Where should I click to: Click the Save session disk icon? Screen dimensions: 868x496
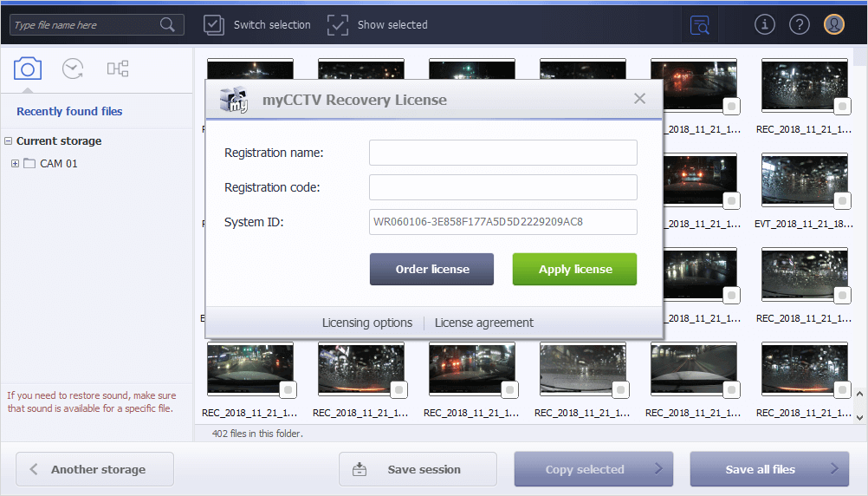[360, 469]
